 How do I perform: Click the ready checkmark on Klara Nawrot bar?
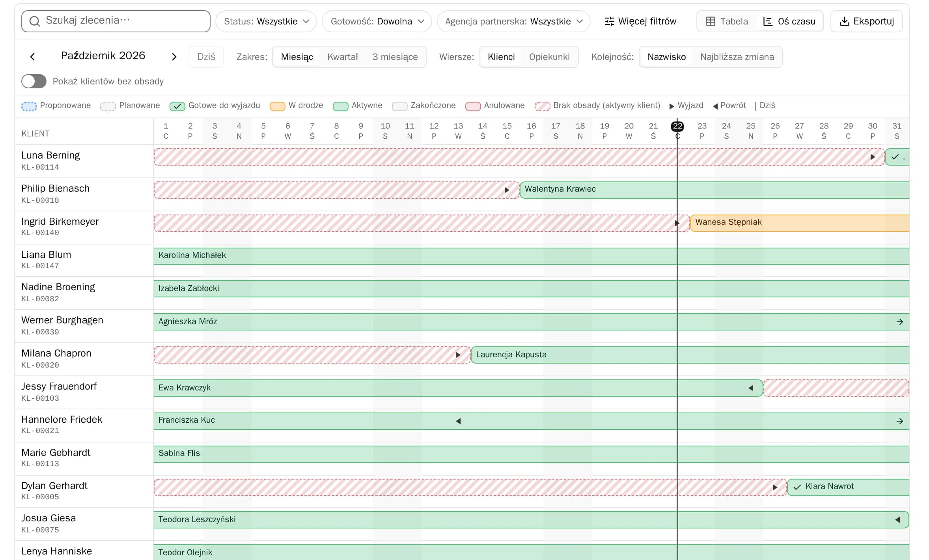pos(797,487)
